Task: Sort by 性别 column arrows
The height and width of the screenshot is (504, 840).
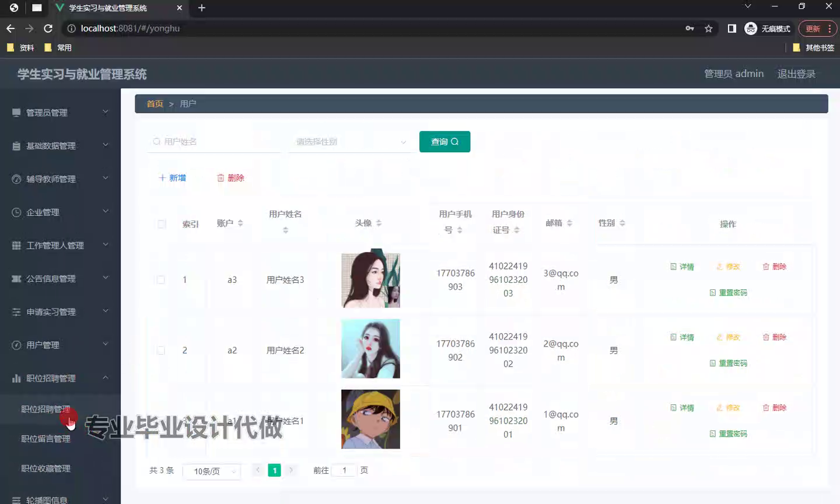Action: tap(622, 223)
